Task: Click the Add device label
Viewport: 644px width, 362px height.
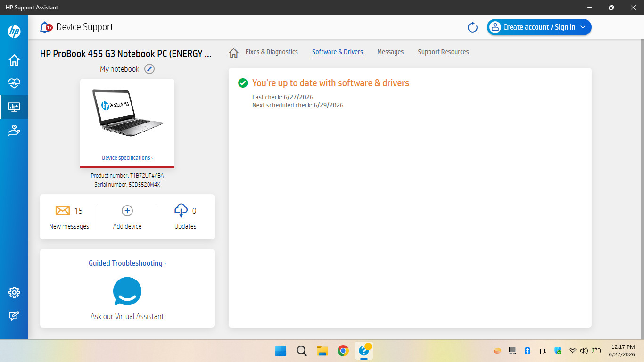Action: click(127, 226)
